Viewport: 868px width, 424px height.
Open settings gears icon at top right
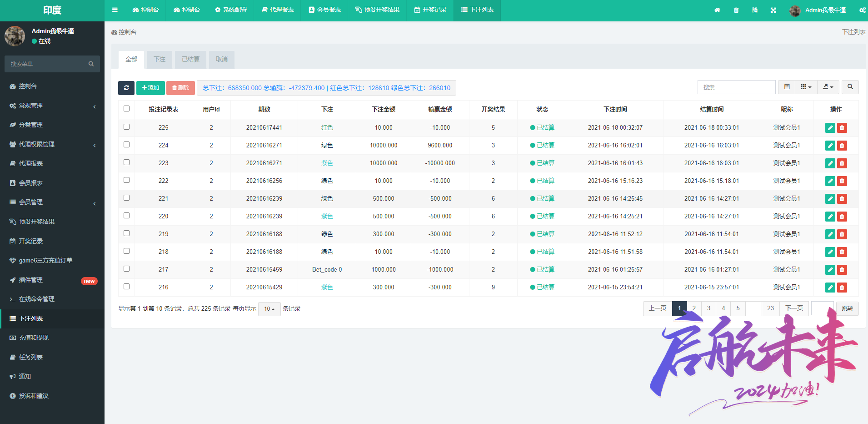[x=862, y=10]
